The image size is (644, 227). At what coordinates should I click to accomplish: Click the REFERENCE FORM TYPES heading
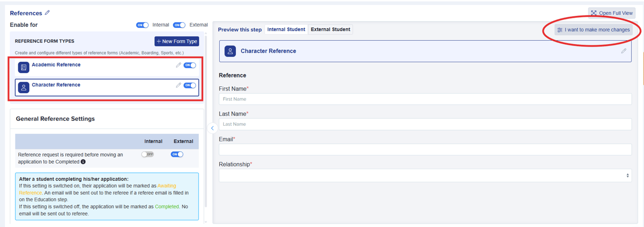pos(45,41)
